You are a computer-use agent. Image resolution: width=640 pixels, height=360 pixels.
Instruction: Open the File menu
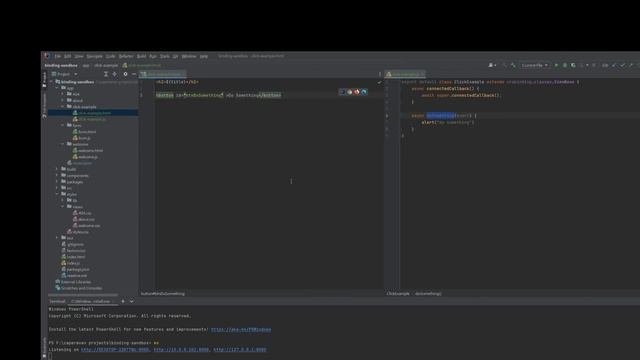(x=58, y=56)
